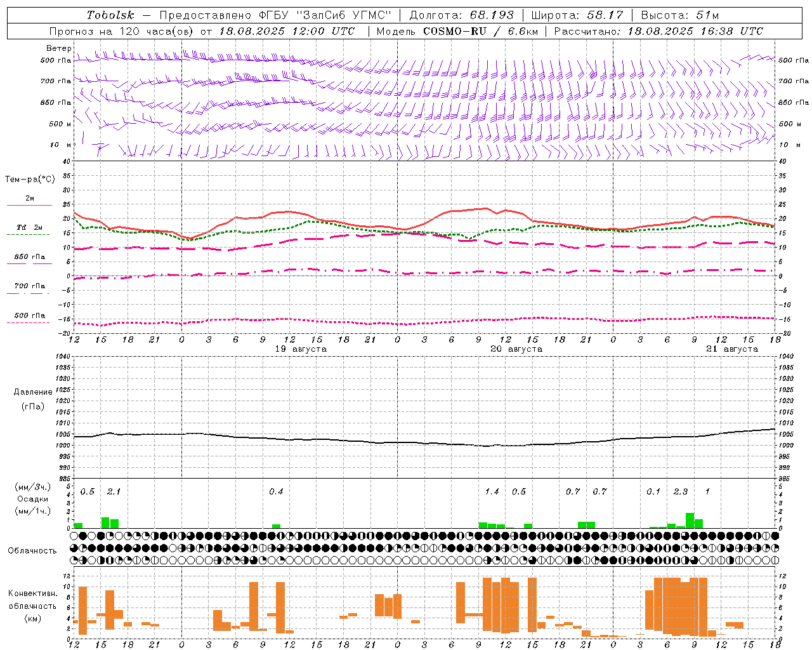The width and height of the screenshot is (812, 650).
Task: Click the Осадки panel label
Action: (32, 499)
